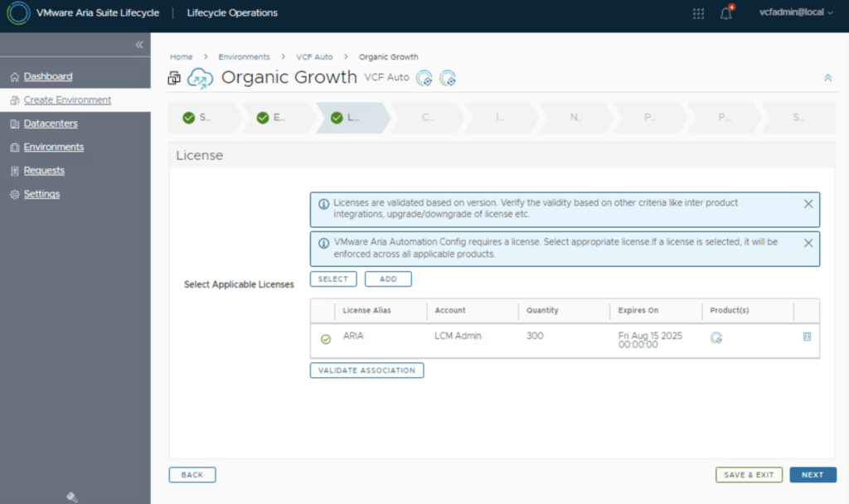Click second product icon beside VCF Auto

click(448, 78)
